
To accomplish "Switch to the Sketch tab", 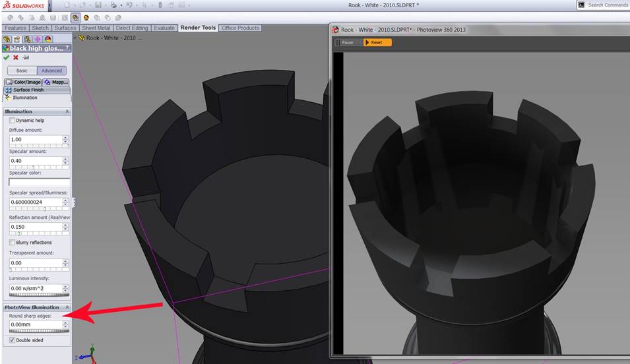I will click(x=40, y=28).
